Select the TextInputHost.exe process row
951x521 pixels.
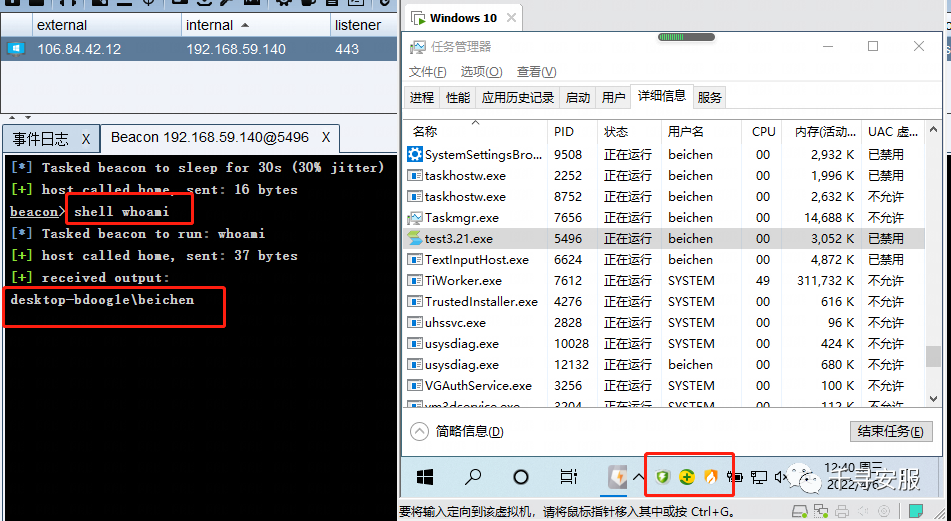pyautogui.click(x=665, y=260)
